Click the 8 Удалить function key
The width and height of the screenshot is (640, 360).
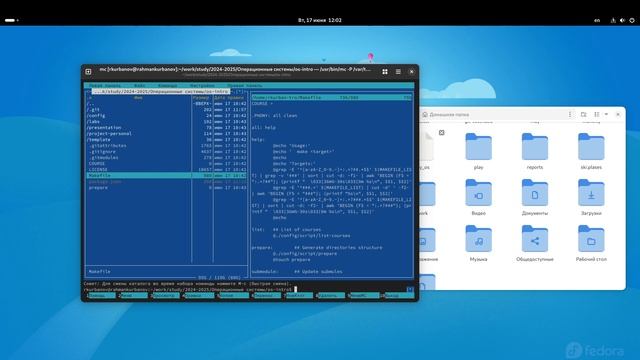tap(330, 295)
